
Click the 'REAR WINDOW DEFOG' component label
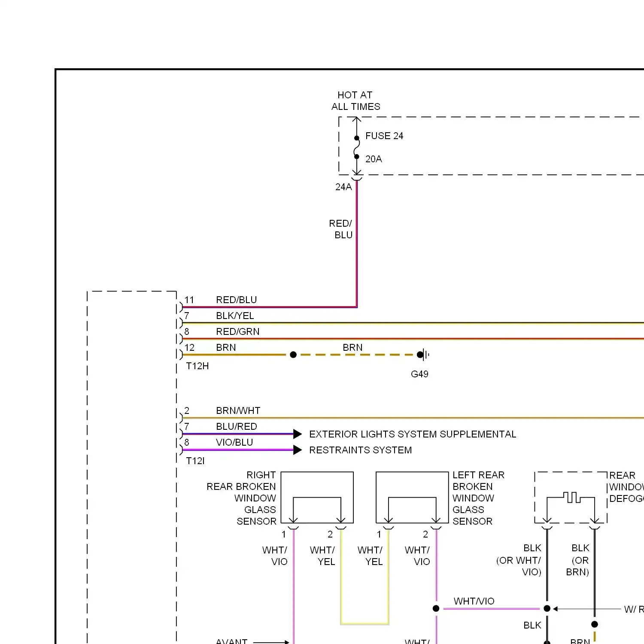point(626,487)
